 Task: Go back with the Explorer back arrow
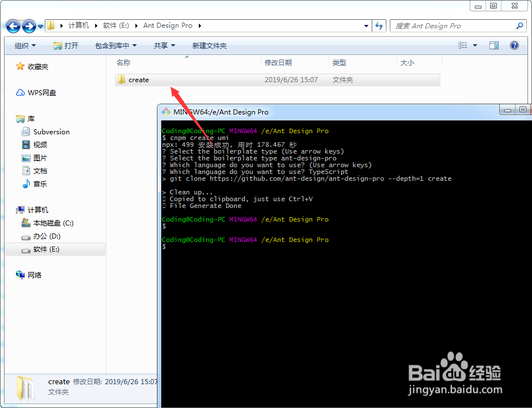(13, 26)
